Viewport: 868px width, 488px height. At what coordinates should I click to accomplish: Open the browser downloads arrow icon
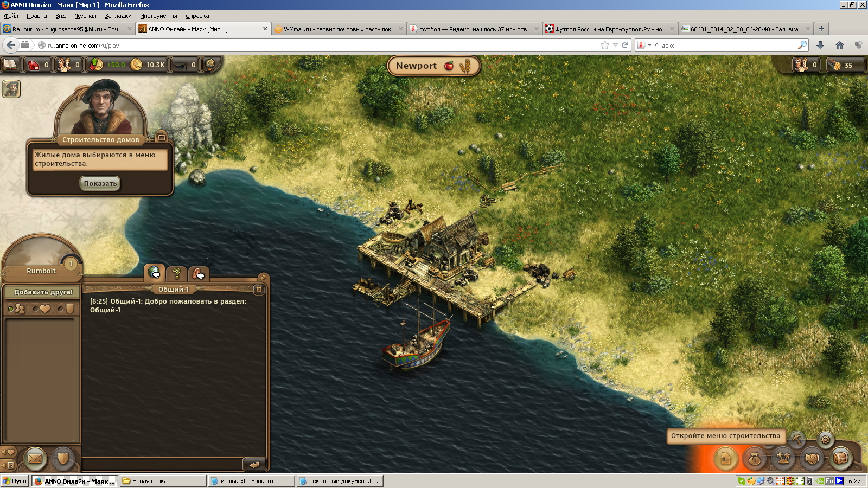click(820, 45)
